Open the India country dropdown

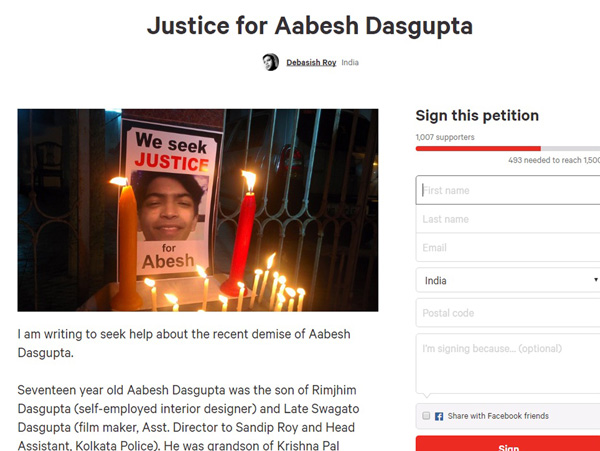tap(508, 280)
